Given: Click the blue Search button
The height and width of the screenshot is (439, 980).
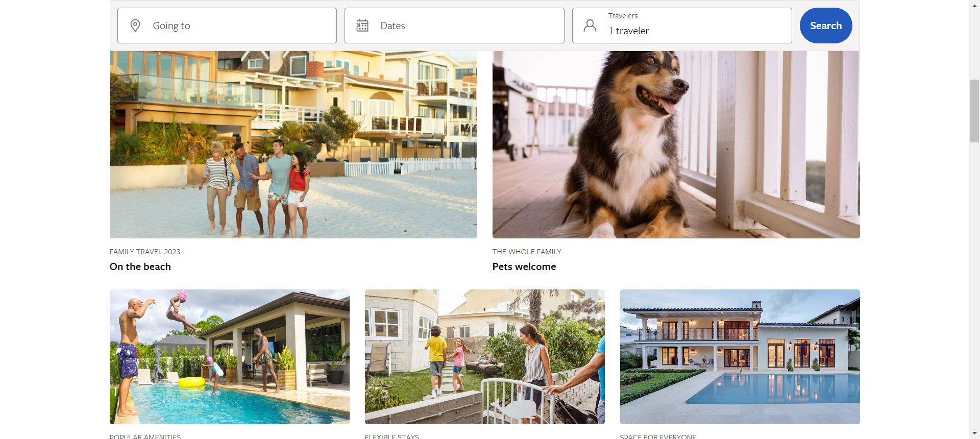Looking at the screenshot, I should [x=826, y=26].
